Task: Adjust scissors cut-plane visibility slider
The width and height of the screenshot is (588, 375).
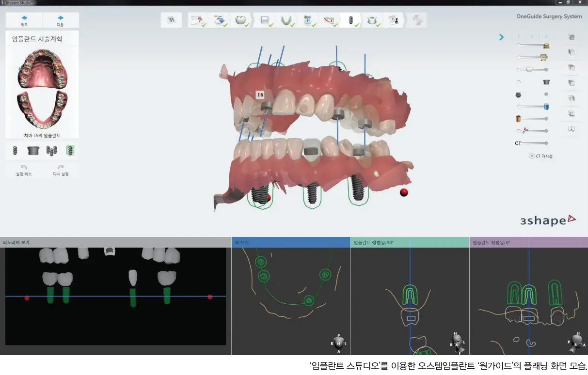Action: point(532,131)
